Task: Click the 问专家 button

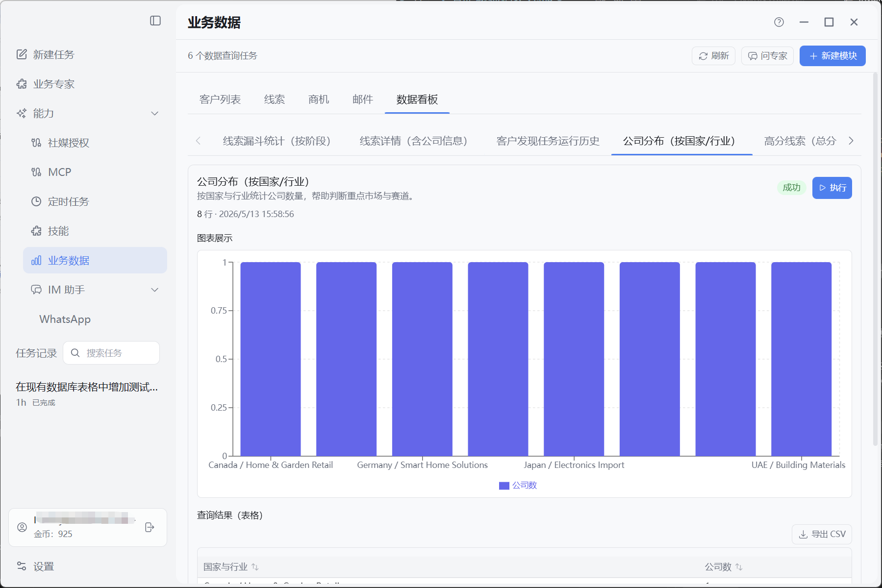Action: pos(768,56)
